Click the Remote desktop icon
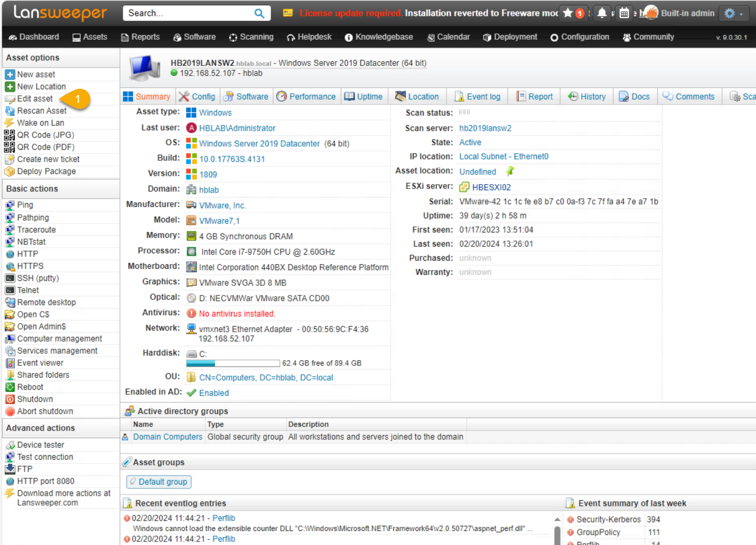 click(10, 302)
